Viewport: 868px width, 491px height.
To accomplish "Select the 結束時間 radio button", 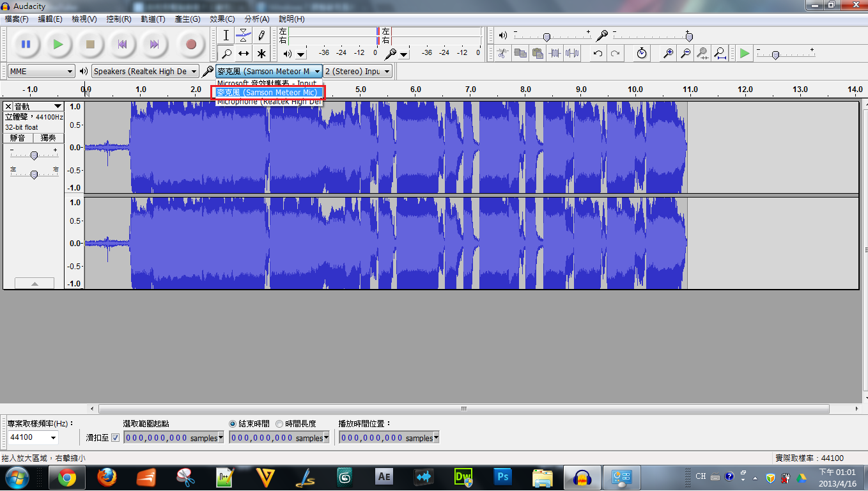I will point(233,424).
